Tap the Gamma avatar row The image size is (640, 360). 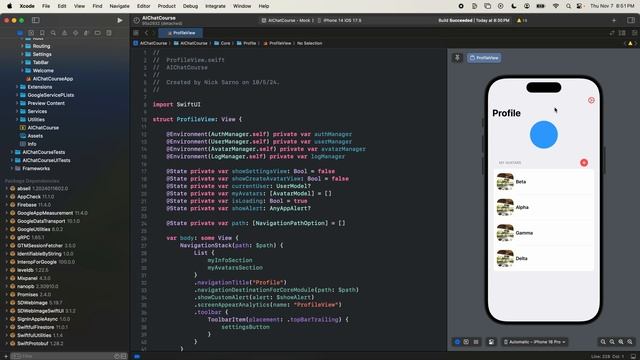pos(544,233)
